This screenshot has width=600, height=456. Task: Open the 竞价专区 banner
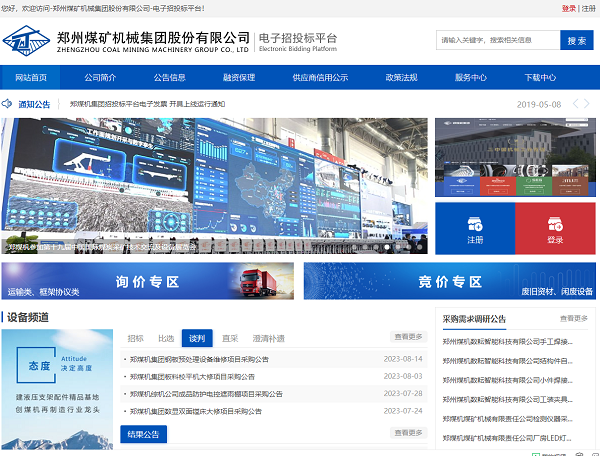(450, 281)
